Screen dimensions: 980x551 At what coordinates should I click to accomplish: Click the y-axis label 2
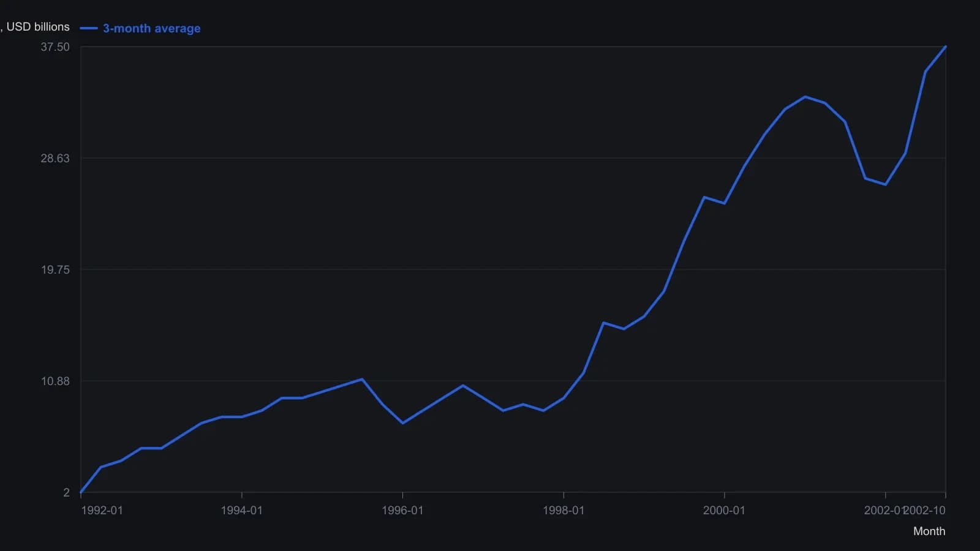click(67, 493)
